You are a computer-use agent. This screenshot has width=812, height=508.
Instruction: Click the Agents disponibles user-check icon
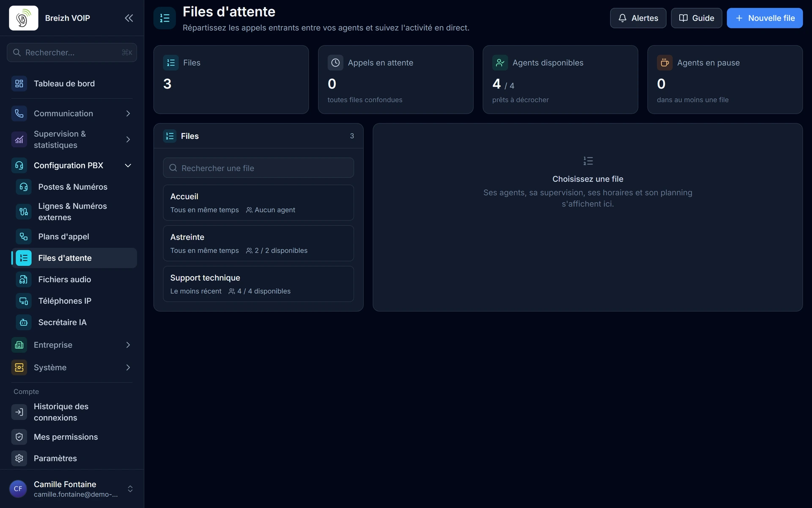click(x=500, y=63)
